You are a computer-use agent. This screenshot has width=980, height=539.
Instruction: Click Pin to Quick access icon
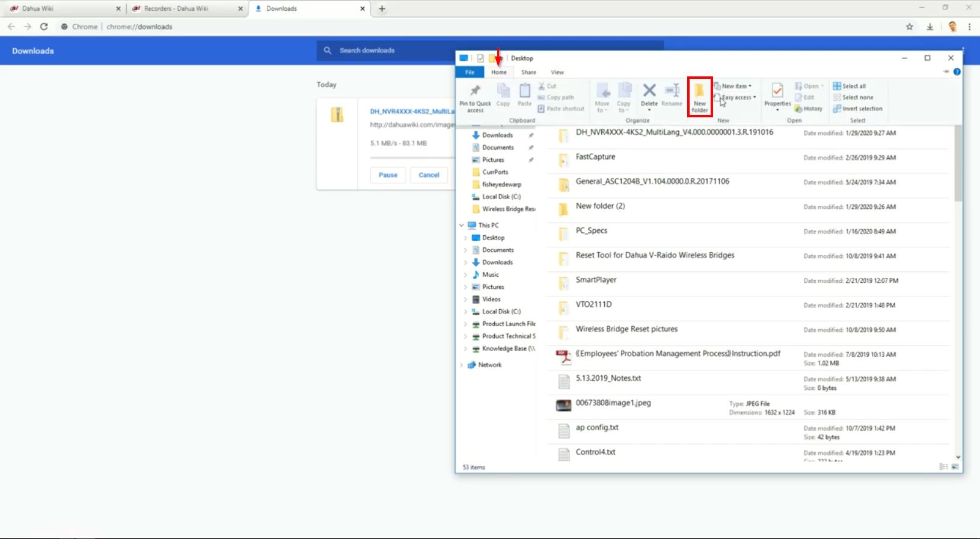[x=475, y=97]
